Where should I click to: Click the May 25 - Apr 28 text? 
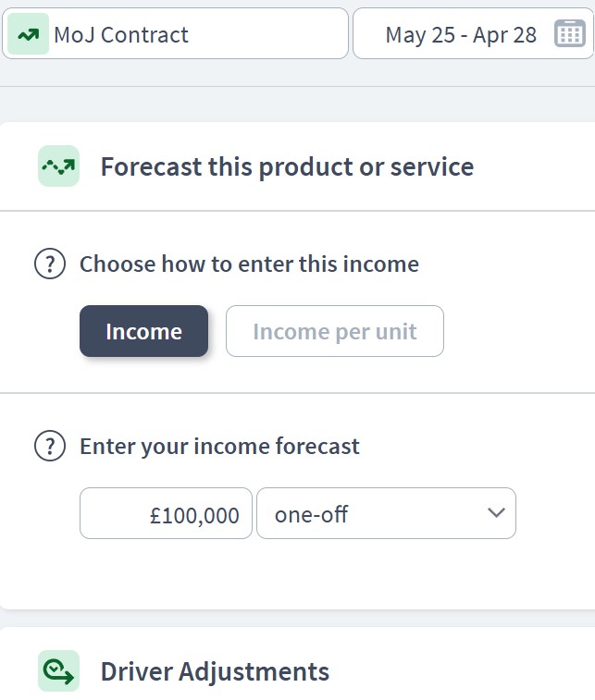click(x=461, y=35)
